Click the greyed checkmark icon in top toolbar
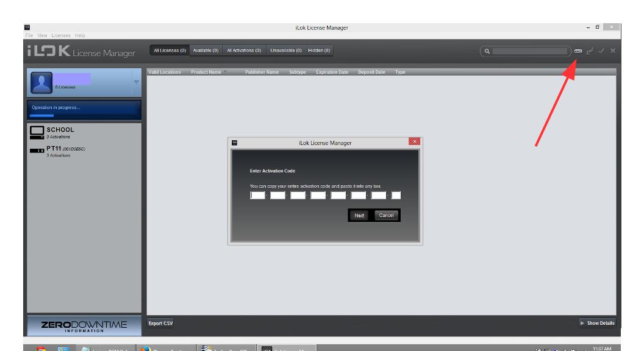644x351 pixels. tap(601, 51)
